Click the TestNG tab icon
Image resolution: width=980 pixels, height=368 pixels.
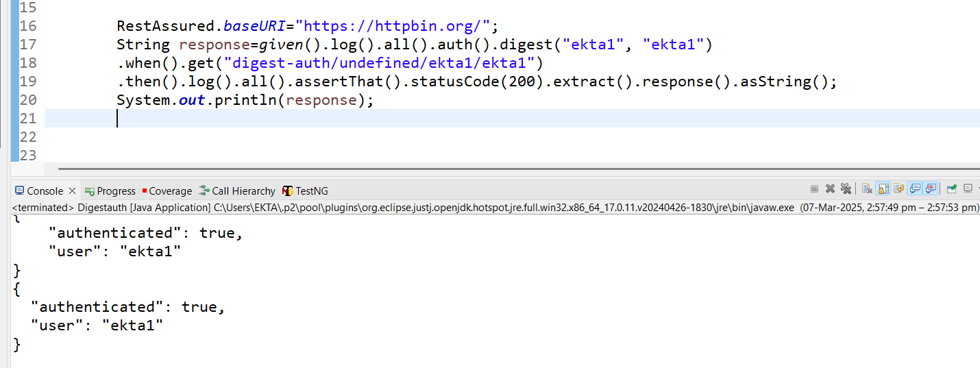coord(288,191)
